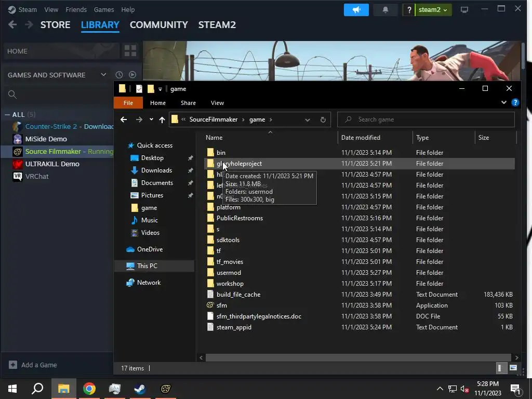Sort Steam library by recent activity clock
Image resolution: width=532 pixels, height=399 pixels.
[119, 75]
